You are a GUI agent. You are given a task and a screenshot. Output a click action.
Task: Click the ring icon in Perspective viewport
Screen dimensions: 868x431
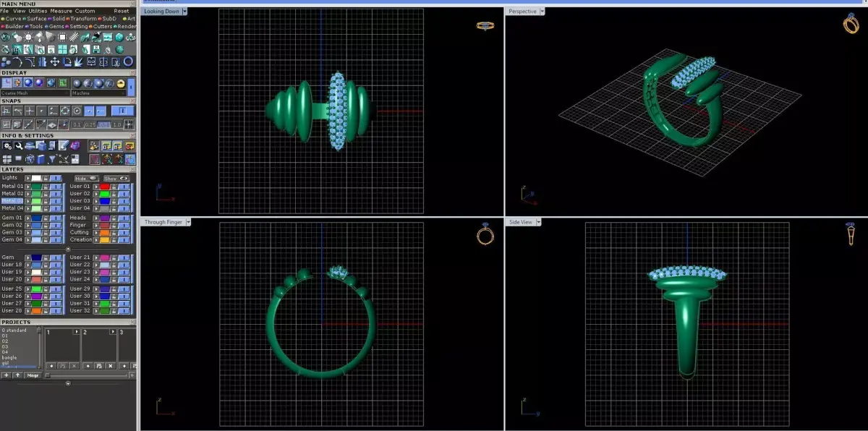pos(851,23)
